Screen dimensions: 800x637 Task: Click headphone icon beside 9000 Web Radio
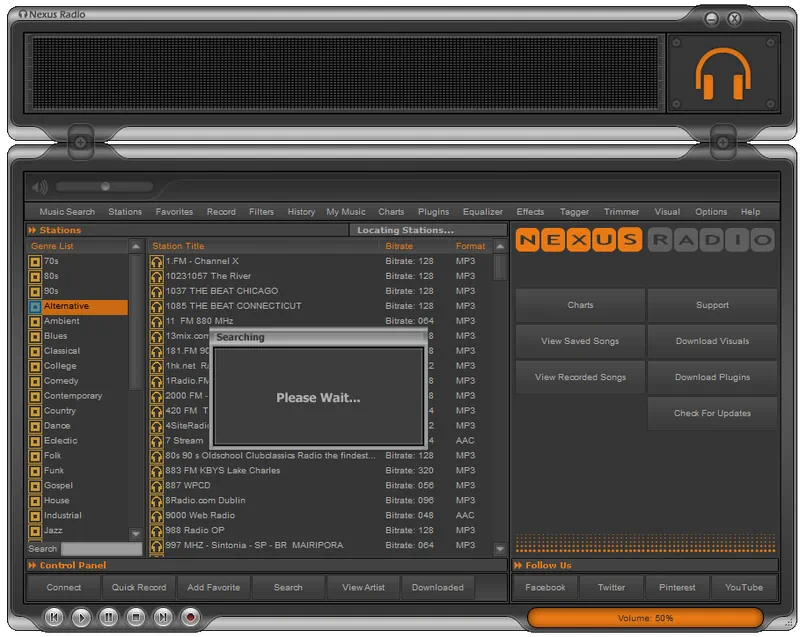pos(156,516)
